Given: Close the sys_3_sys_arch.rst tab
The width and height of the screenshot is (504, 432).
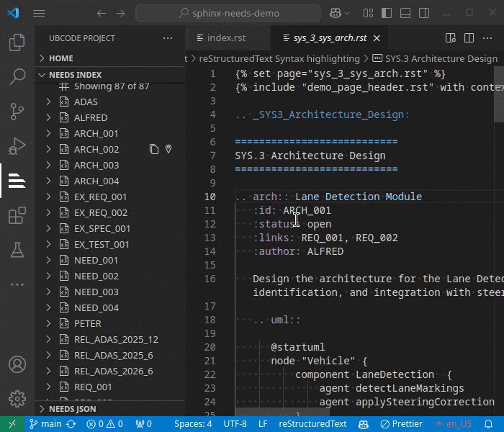Looking at the screenshot, I should pos(377,38).
